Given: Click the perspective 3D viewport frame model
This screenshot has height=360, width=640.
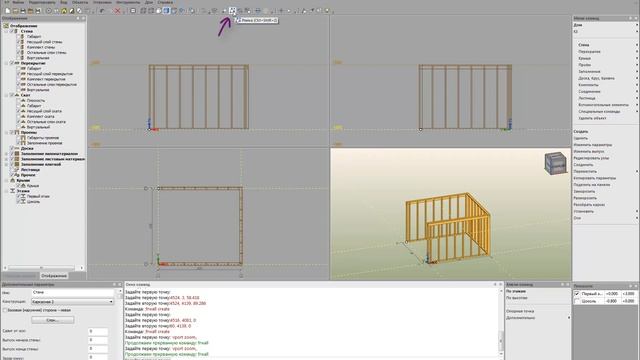Looking at the screenshot, I should pyautogui.click(x=448, y=229).
